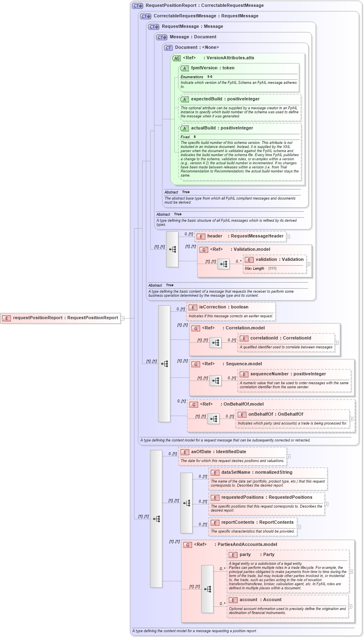The width and height of the screenshot is (364, 637).
Task: Click sequence compositor inside PartiesAndAccounts.model
Action: [x=207, y=589]
